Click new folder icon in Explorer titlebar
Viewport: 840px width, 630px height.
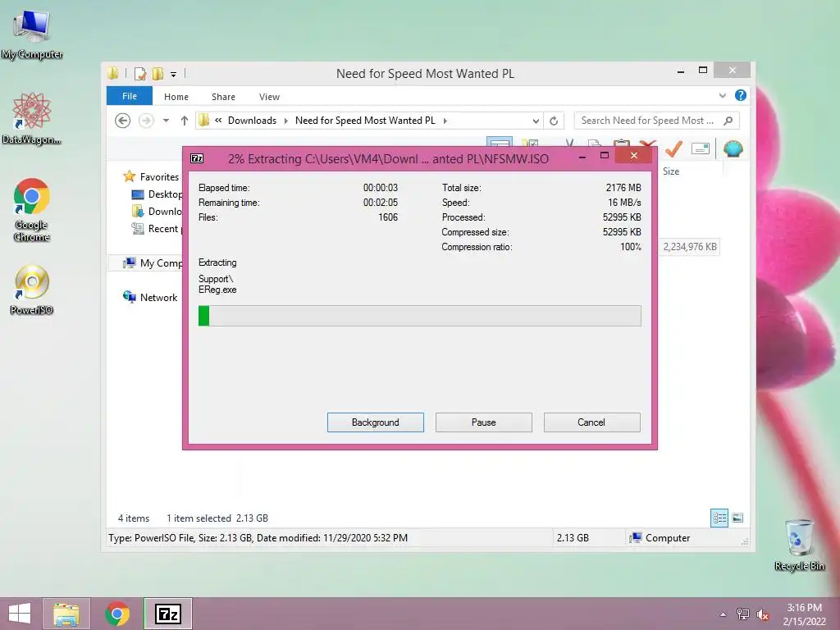click(x=157, y=73)
